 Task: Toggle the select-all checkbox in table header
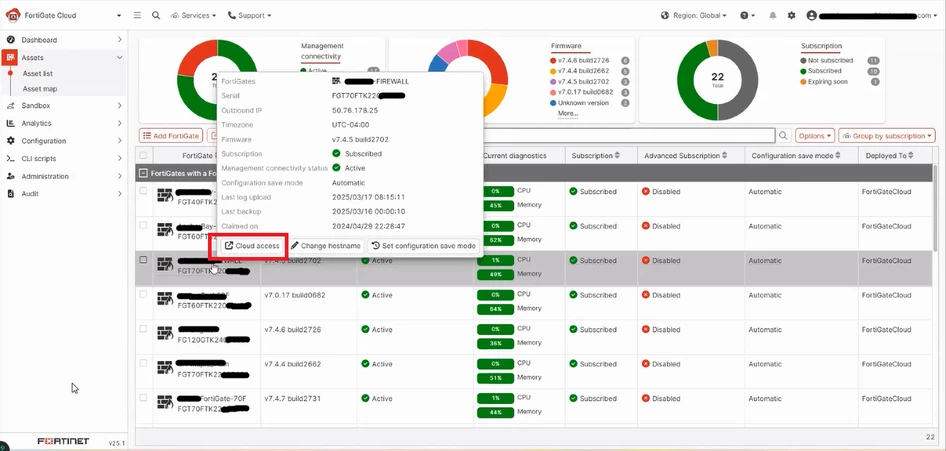coord(144,156)
